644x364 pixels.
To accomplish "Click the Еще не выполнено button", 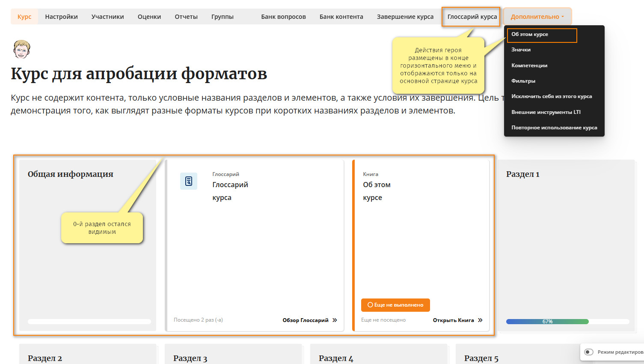I will [395, 305].
